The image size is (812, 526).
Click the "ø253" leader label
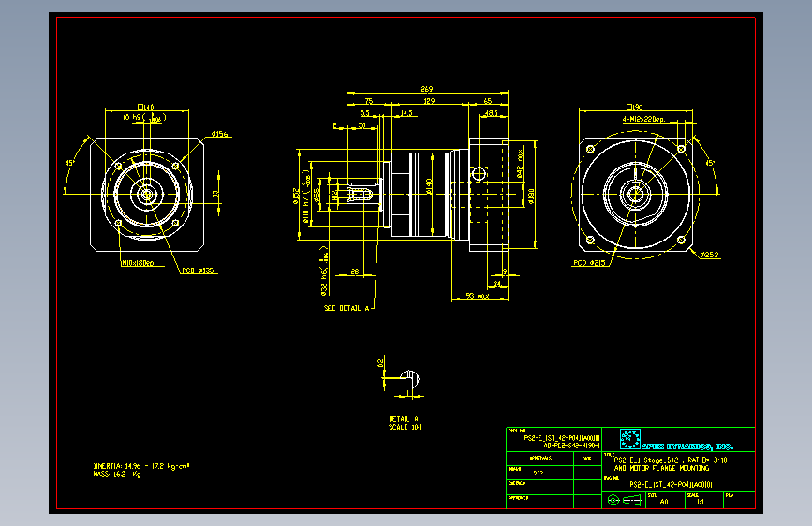coord(710,255)
